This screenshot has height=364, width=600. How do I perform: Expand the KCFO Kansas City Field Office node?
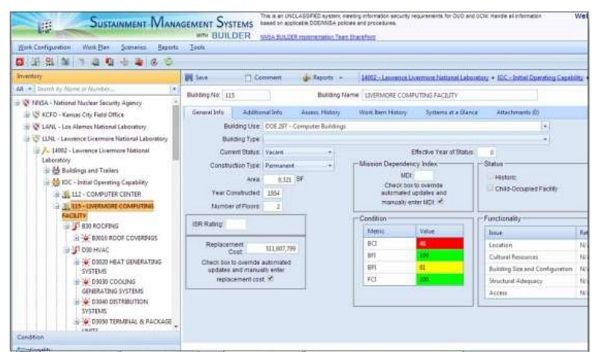point(27,115)
